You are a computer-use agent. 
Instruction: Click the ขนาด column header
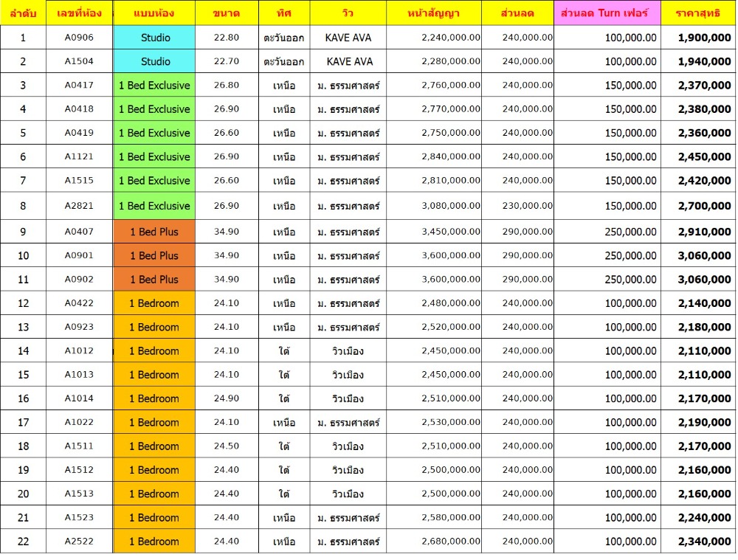tap(227, 13)
